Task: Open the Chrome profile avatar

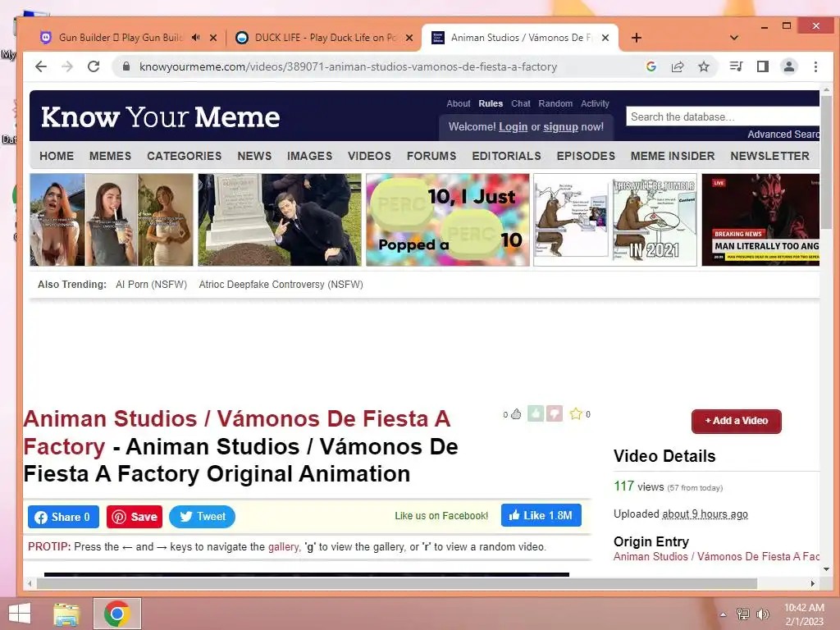Action: (x=789, y=66)
